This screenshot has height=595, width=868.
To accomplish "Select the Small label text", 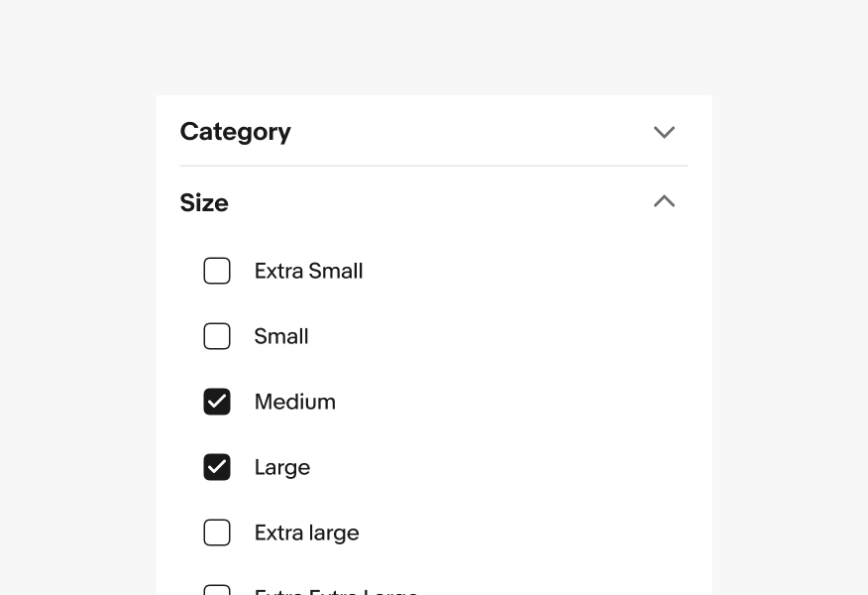I will (281, 336).
